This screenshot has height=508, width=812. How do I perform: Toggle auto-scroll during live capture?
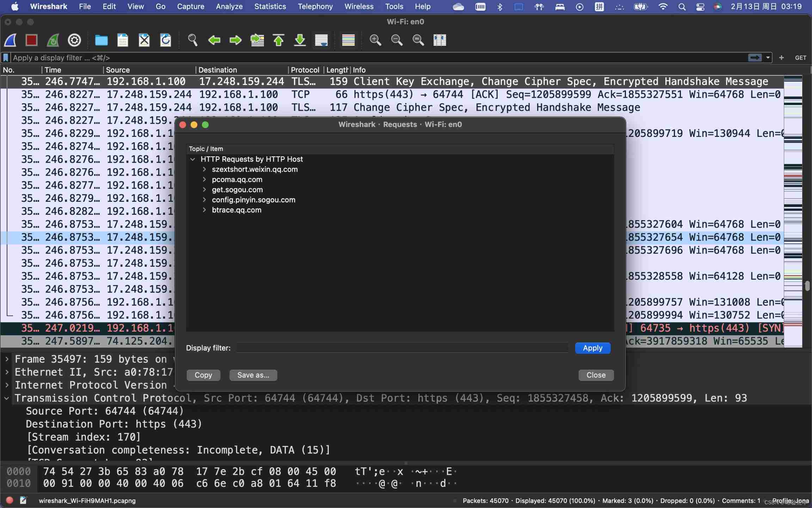tap(321, 40)
